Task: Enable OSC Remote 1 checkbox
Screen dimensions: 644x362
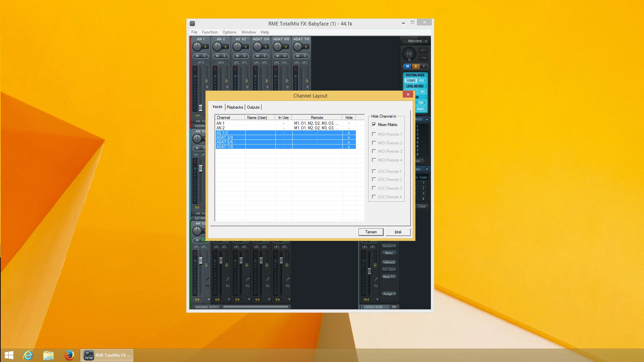Action: click(x=374, y=171)
